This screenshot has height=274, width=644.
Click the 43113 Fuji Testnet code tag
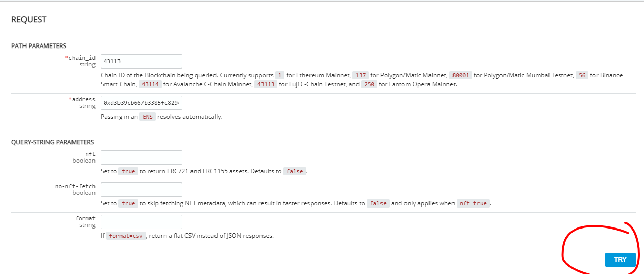click(x=266, y=84)
